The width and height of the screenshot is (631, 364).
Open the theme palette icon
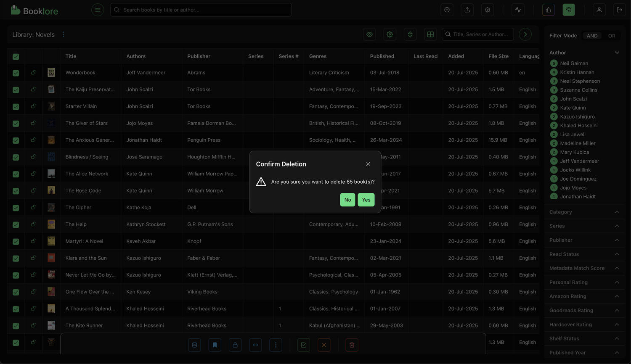coord(568,10)
